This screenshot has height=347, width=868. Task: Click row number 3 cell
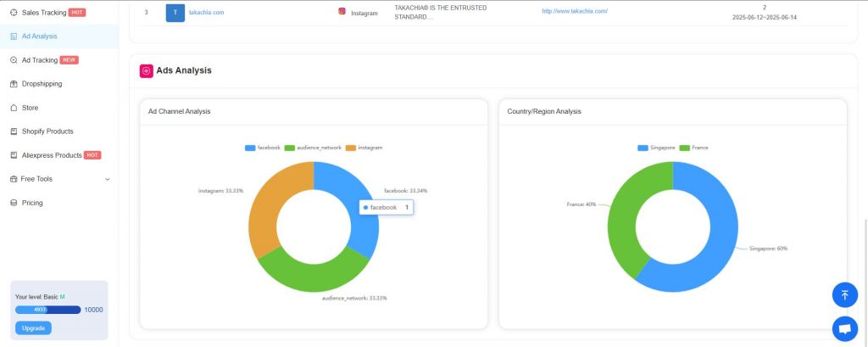tap(146, 12)
